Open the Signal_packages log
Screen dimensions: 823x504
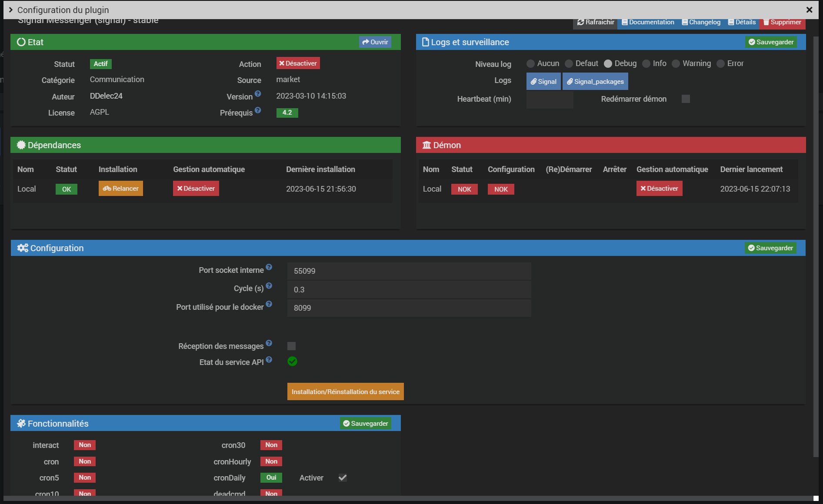click(595, 82)
